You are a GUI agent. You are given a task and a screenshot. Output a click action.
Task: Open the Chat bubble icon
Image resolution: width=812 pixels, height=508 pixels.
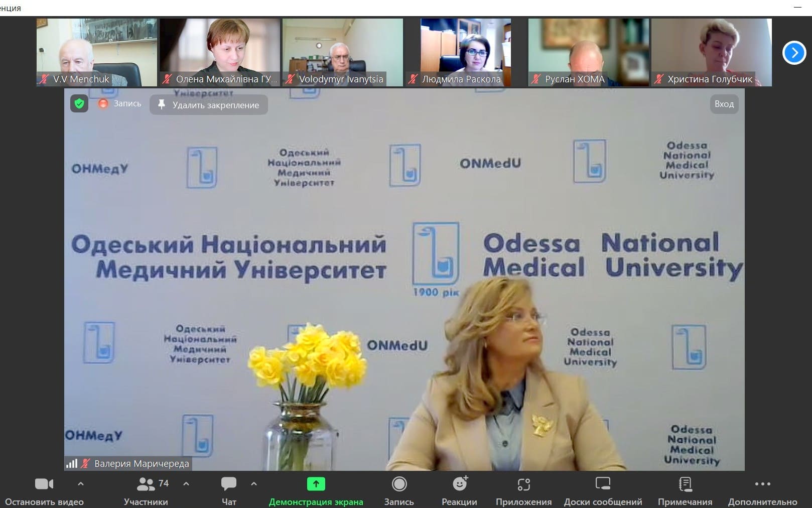point(229,484)
